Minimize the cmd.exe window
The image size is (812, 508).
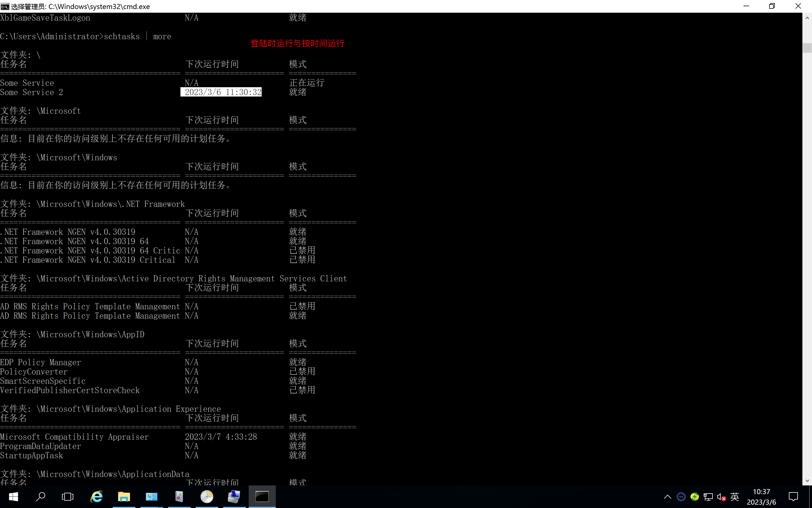tap(746, 6)
